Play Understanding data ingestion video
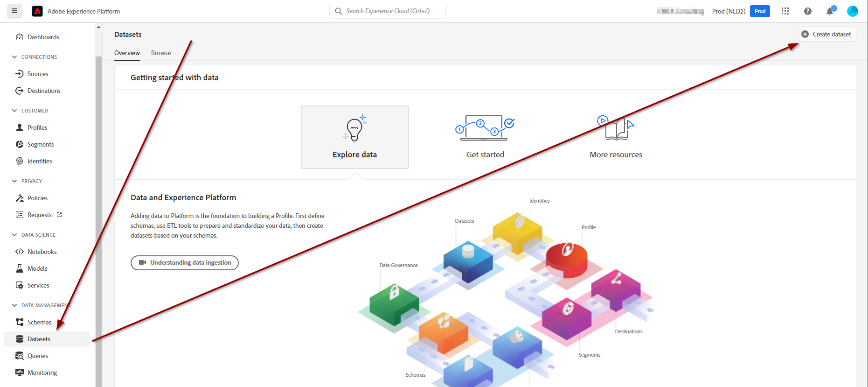 point(185,263)
